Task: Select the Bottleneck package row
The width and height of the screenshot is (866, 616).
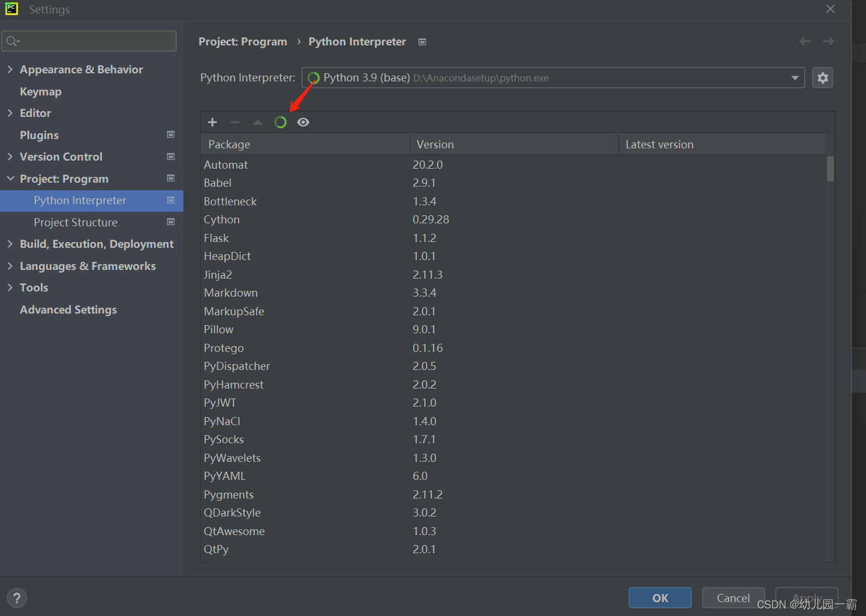Action: tap(513, 201)
